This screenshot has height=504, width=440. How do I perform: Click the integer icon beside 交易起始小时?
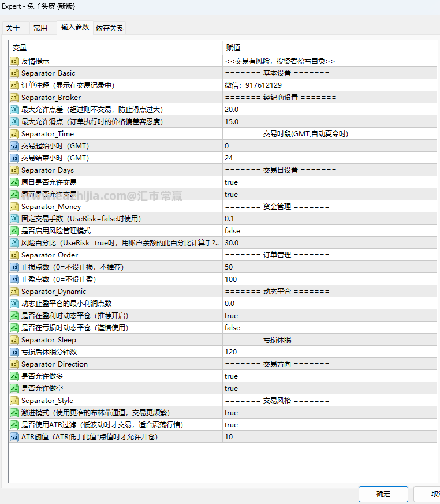click(x=14, y=146)
